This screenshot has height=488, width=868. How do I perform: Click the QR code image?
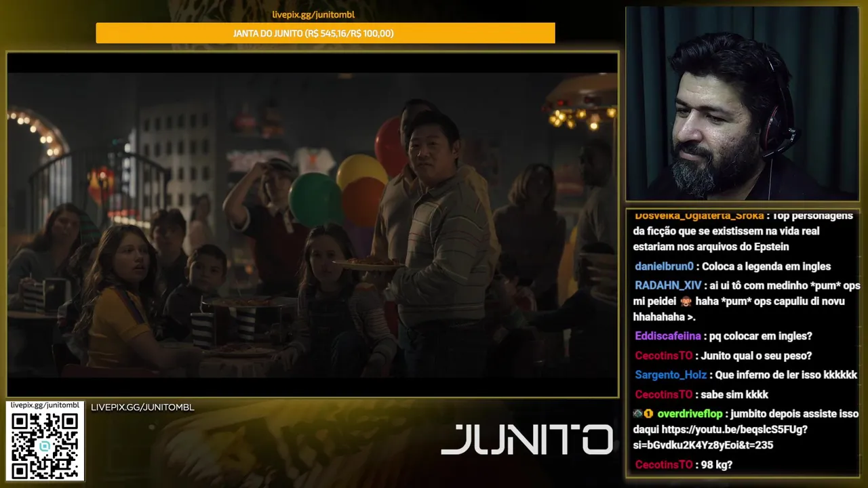(x=45, y=445)
